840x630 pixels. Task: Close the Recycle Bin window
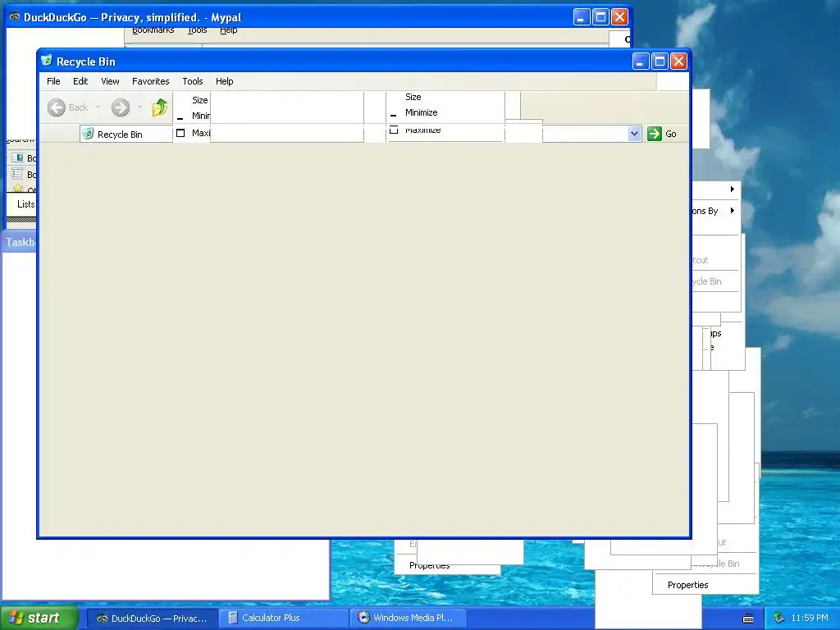pyautogui.click(x=678, y=62)
